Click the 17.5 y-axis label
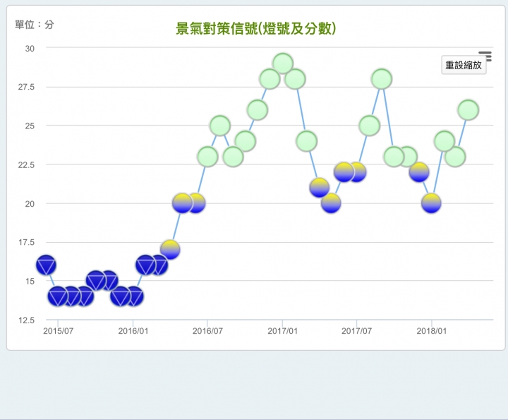 [26, 242]
